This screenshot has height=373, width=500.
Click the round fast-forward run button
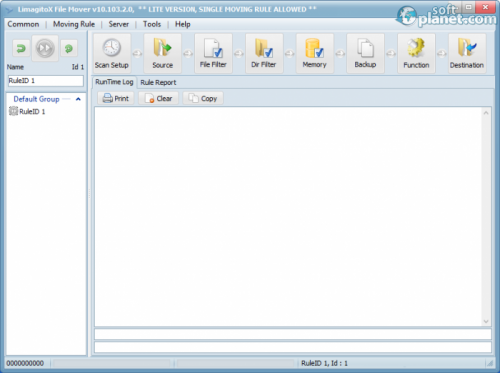coord(45,48)
